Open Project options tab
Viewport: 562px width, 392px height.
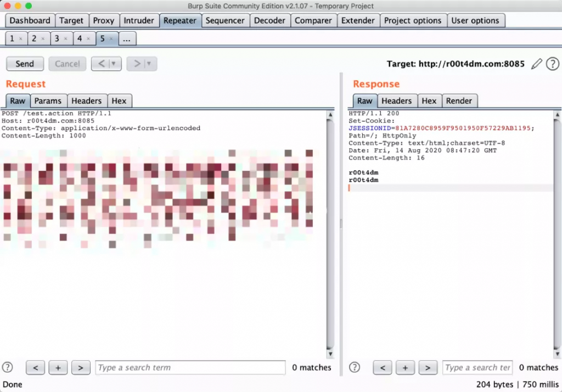coord(413,20)
